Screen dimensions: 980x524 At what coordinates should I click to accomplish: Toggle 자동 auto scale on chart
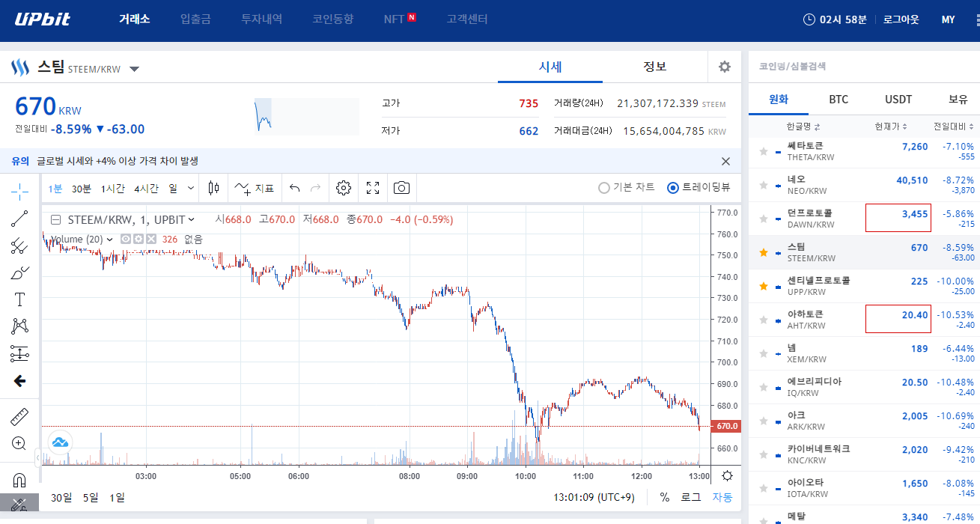pos(722,497)
